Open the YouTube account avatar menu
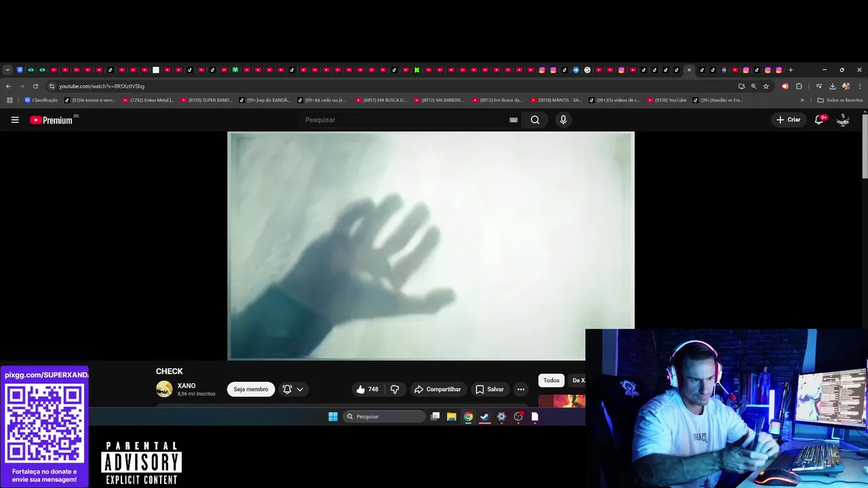The image size is (868, 488). [x=843, y=120]
